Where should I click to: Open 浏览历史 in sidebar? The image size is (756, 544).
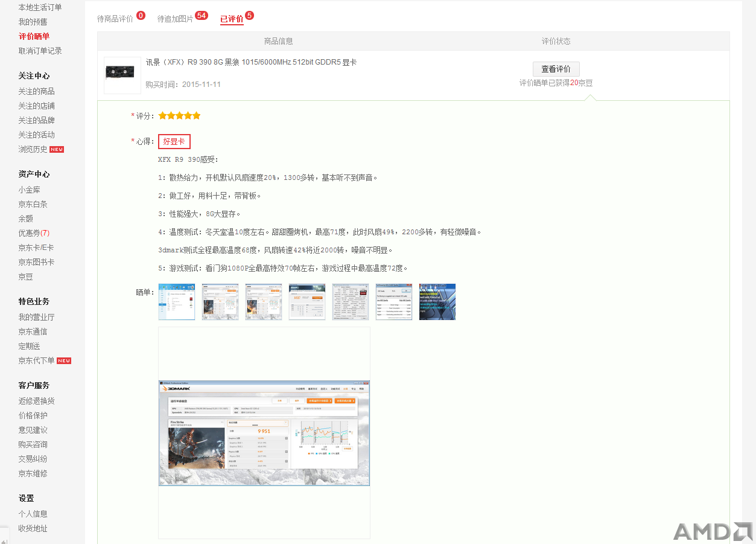coord(33,149)
